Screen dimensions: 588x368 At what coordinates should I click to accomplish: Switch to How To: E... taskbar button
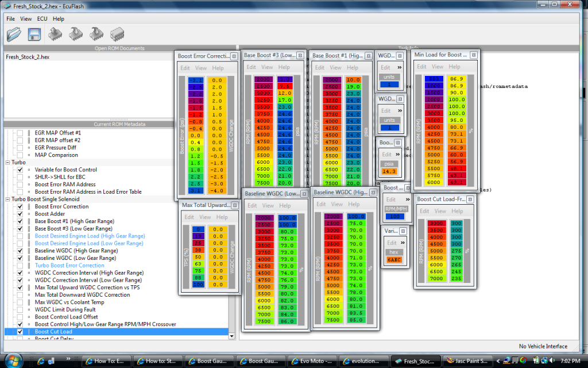(x=106, y=361)
